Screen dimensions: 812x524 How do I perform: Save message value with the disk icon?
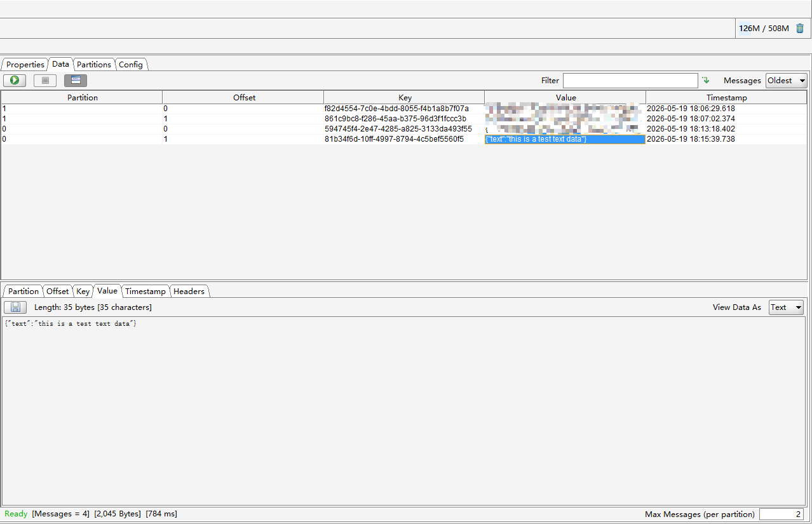[x=15, y=307]
